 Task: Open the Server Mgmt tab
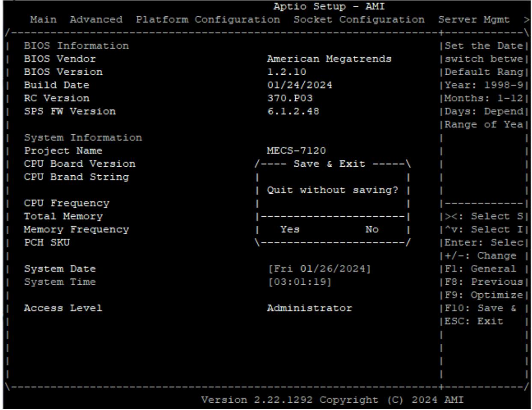pyautogui.click(x=474, y=20)
